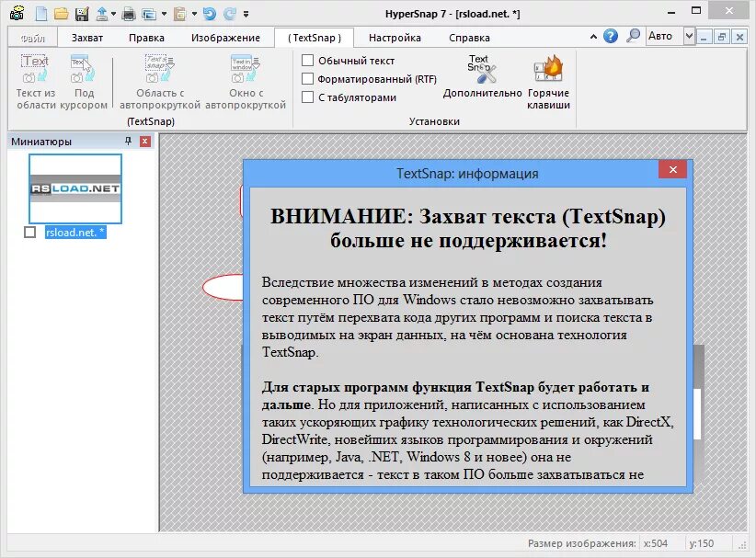This screenshot has height=558, width=756.
Task: Create a new blank image
Action: [x=41, y=14]
